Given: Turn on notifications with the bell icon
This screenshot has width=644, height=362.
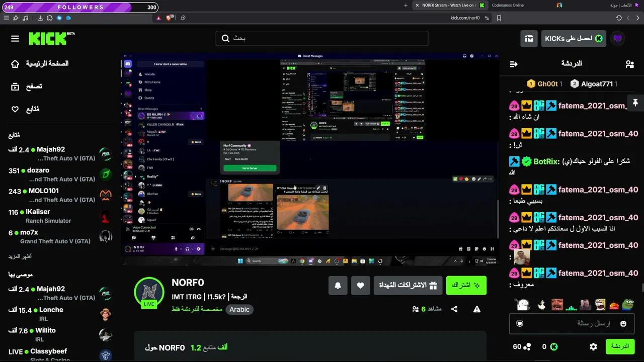Looking at the screenshot, I should pos(338,286).
